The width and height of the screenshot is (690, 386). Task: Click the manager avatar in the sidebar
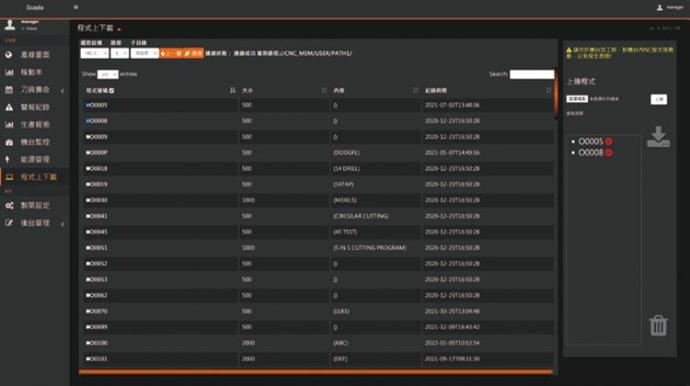10,25
